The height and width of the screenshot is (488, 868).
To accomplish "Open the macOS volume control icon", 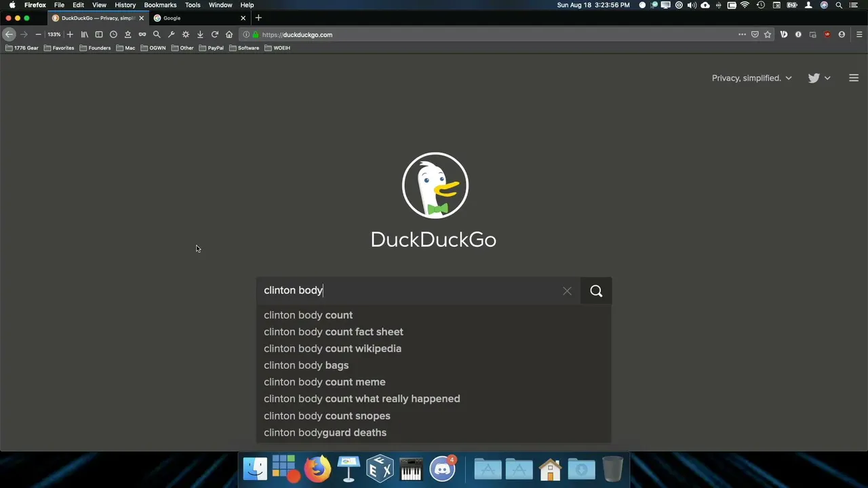I will [x=691, y=5].
